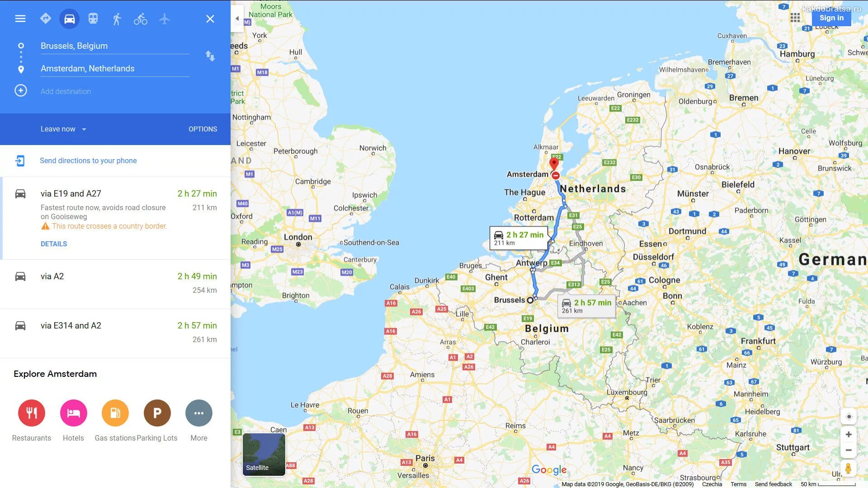
Task: Click Send directions to your phone
Action: (x=88, y=160)
